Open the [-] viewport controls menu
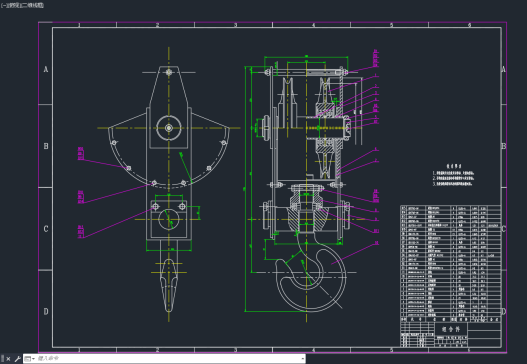The image size is (527, 364). 3,5
